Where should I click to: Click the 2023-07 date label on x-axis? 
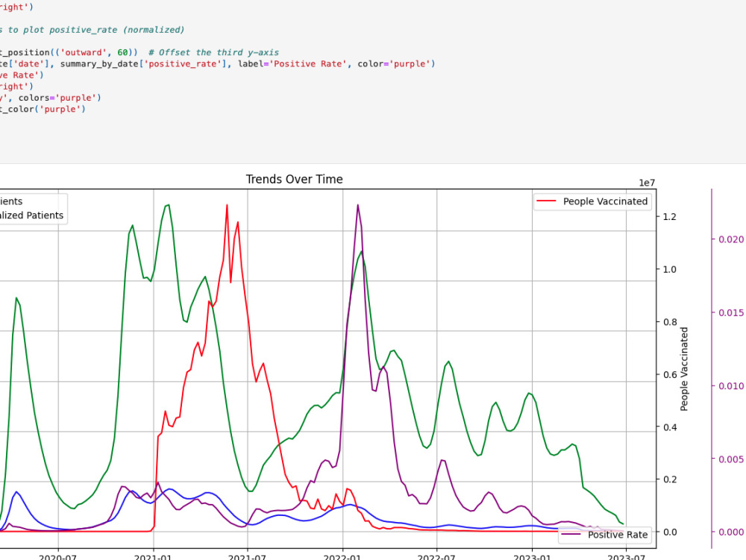[x=626, y=557]
